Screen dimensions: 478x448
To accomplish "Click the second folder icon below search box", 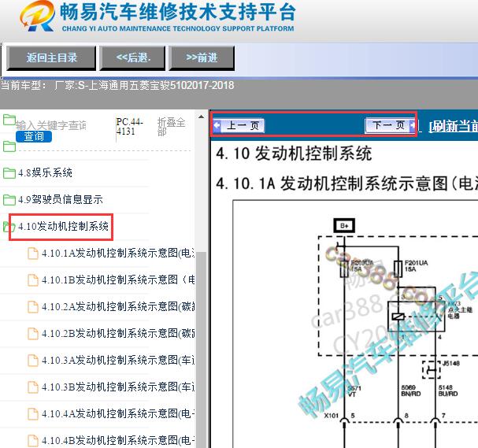I will tap(9, 146).
